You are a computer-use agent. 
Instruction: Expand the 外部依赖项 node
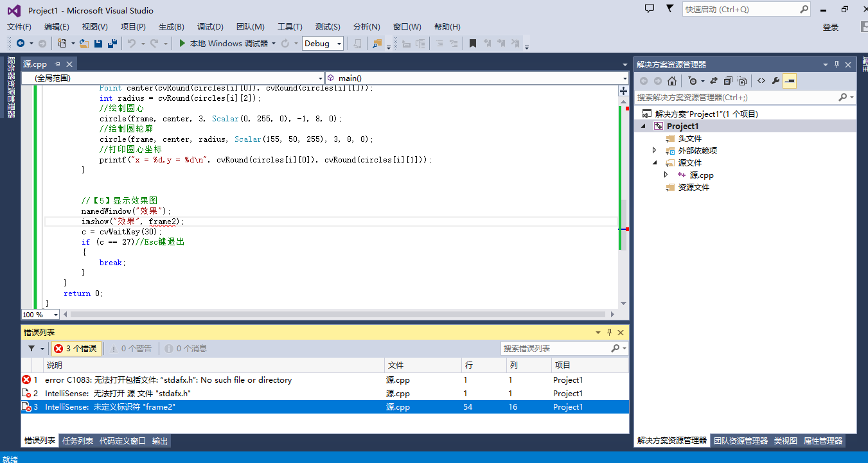coord(655,150)
